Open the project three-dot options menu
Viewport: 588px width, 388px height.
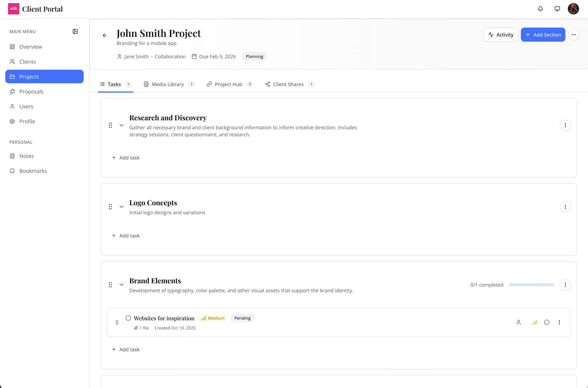coord(574,35)
